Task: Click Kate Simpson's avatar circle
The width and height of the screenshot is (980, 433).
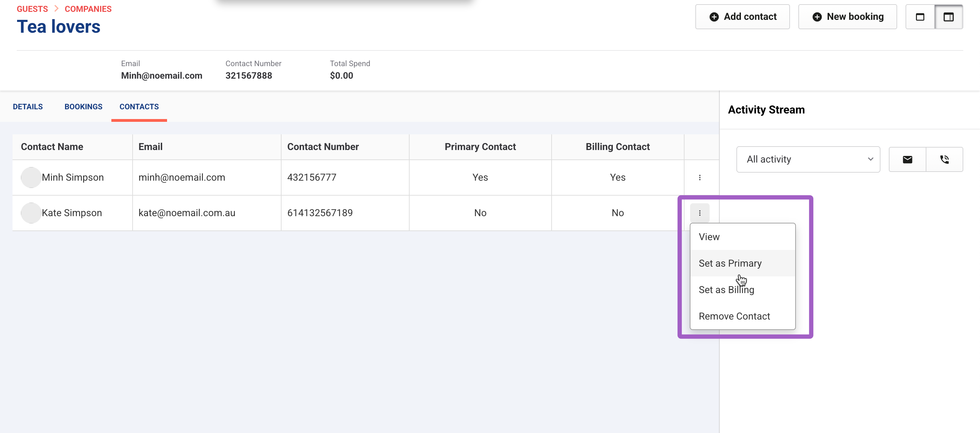Action: coord(31,213)
